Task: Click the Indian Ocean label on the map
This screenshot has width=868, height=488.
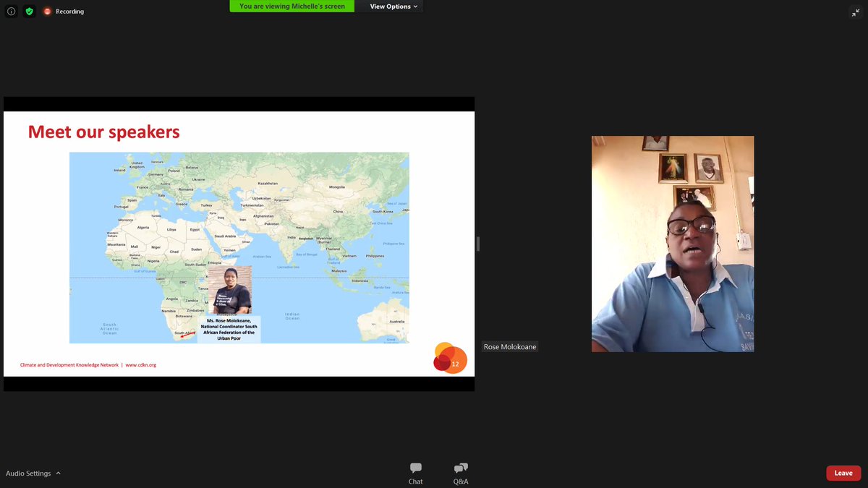Action: (292, 316)
